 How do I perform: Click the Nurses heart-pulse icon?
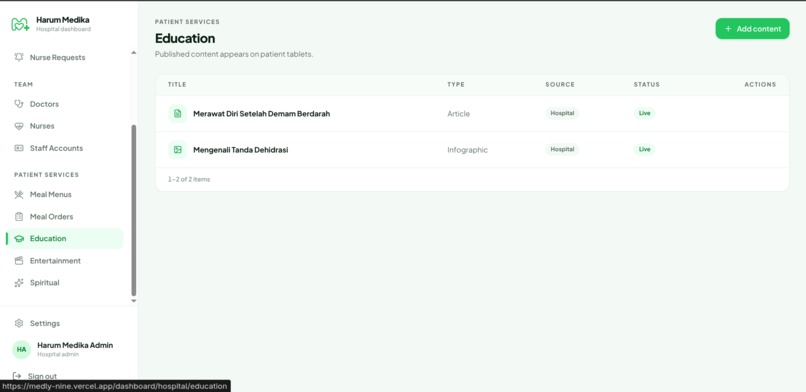pos(19,126)
